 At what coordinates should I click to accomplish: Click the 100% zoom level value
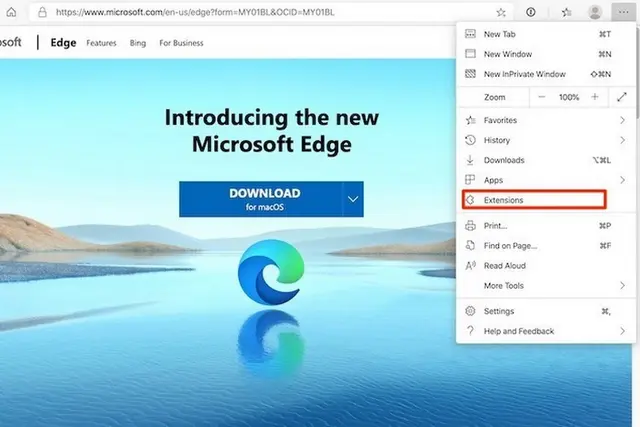point(569,97)
